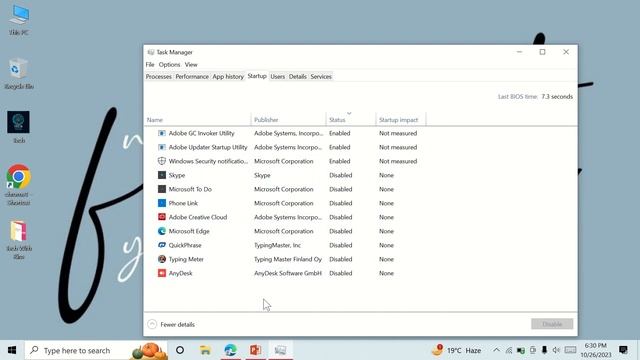Click the Disable button

[552, 324]
